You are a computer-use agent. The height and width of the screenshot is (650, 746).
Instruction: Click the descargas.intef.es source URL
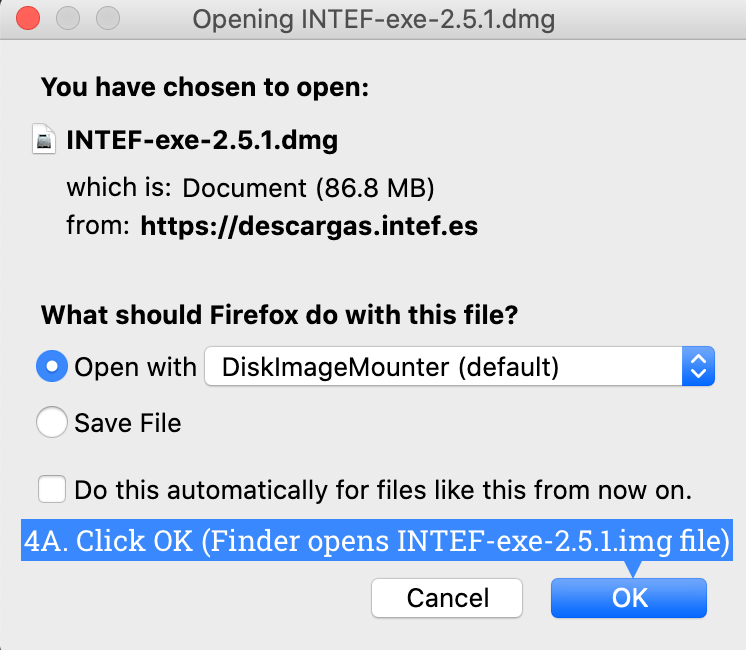coord(309,226)
